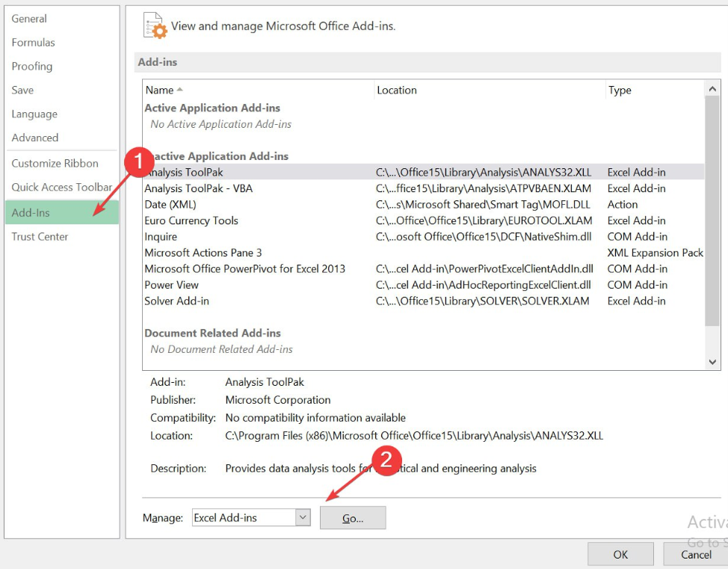Click the Go... button

point(353,518)
